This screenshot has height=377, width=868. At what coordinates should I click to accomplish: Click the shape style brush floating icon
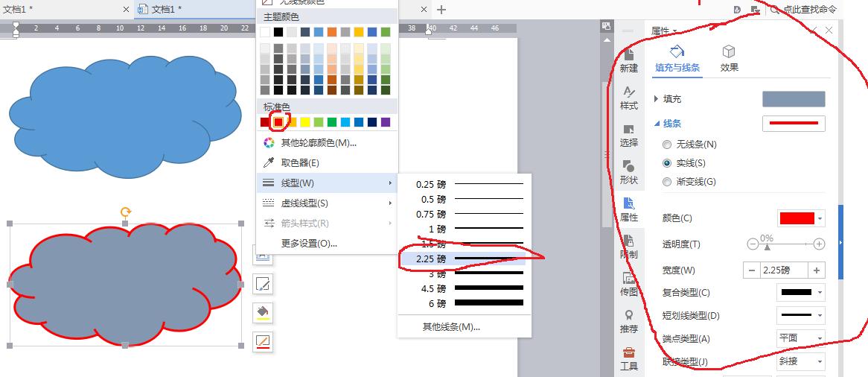263,285
